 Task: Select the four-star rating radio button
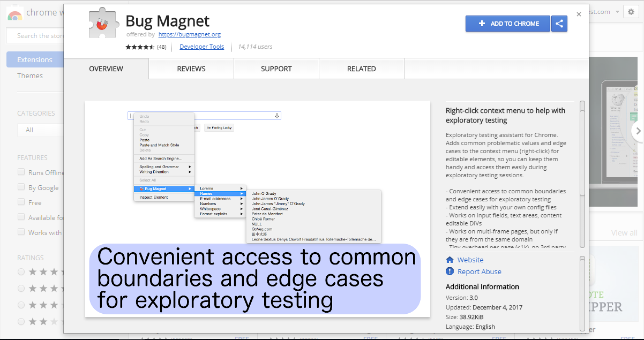pos(21,288)
